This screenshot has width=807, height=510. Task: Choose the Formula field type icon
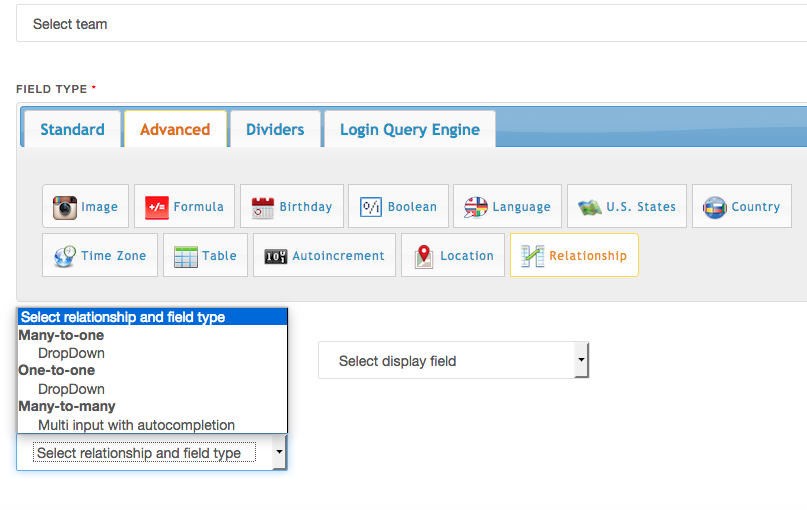[x=156, y=207]
